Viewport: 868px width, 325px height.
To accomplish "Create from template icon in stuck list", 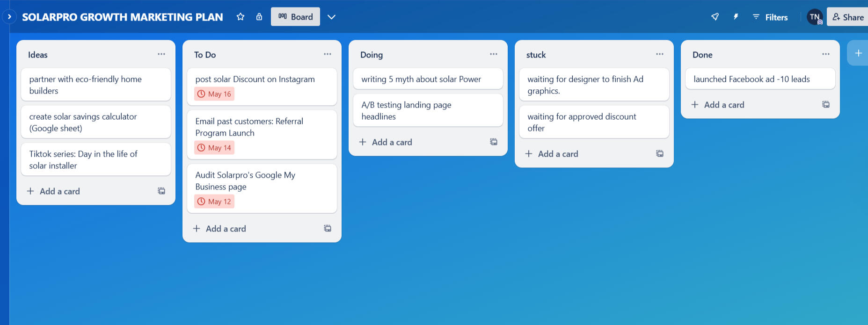I will (x=660, y=153).
